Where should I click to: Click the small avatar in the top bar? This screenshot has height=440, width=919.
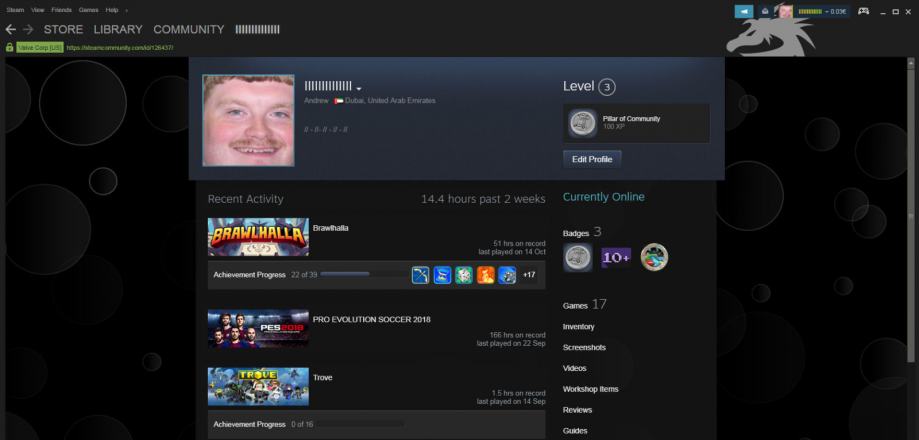(784, 11)
